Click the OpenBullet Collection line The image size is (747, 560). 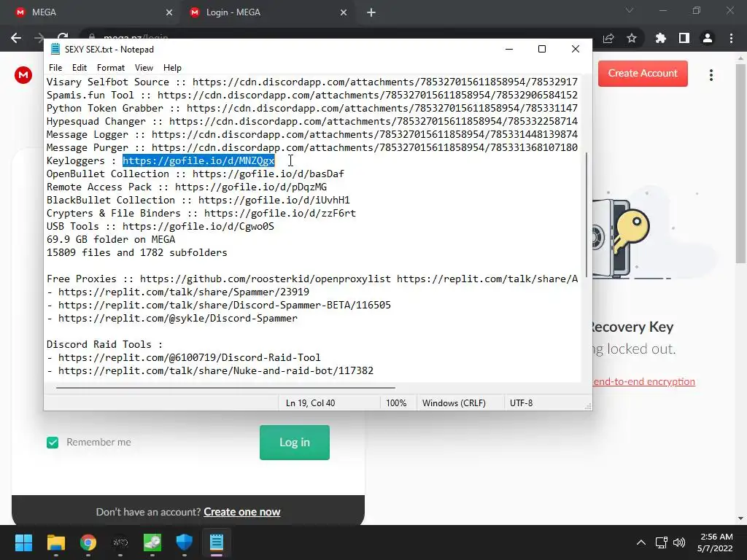[x=196, y=174]
